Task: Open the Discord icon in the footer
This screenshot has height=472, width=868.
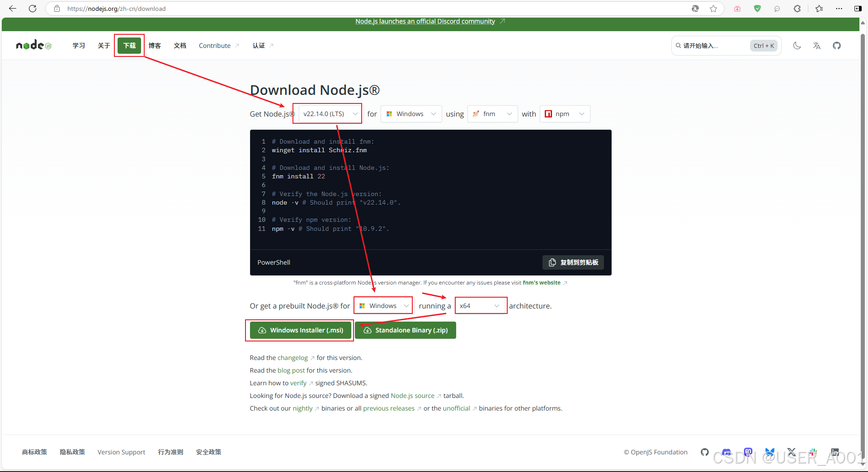Action: tap(726, 452)
